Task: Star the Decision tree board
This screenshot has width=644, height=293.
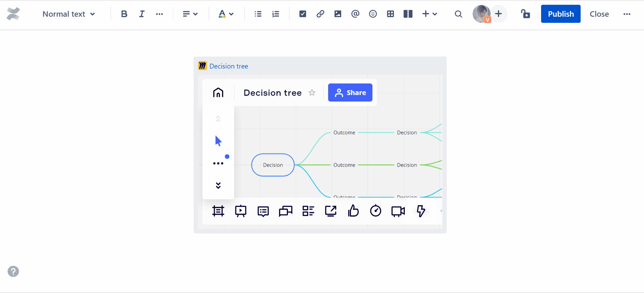Action: 312,93
